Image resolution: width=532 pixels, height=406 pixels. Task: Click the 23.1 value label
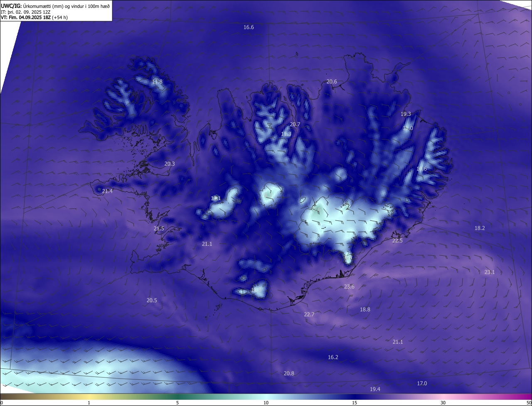490,272
